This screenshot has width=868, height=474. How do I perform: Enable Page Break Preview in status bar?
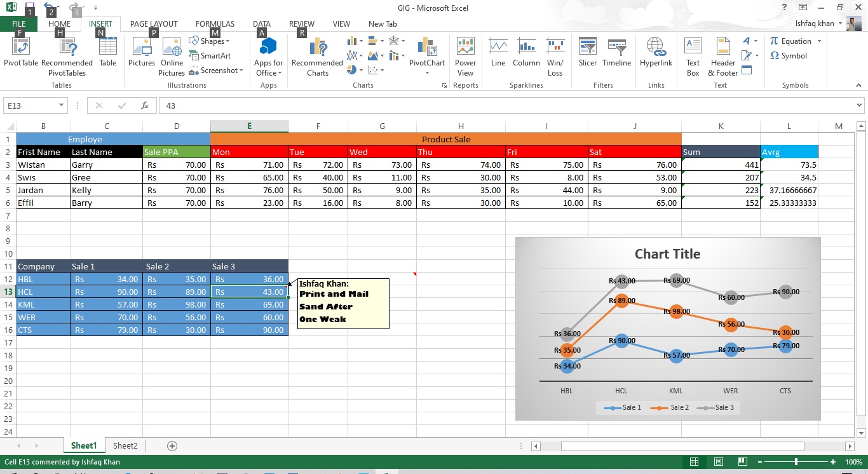pos(742,462)
